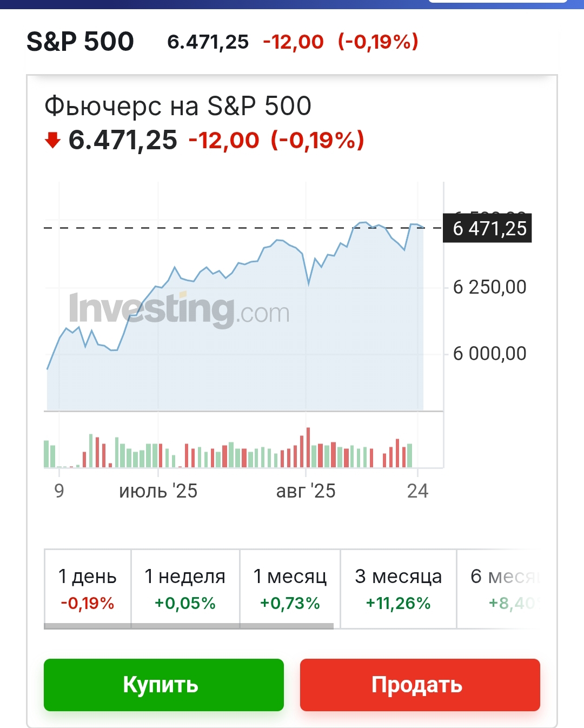This screenshot has width=584, height=728.
Task: Select the 1 неделя period tab
Action: click(185, 588)
